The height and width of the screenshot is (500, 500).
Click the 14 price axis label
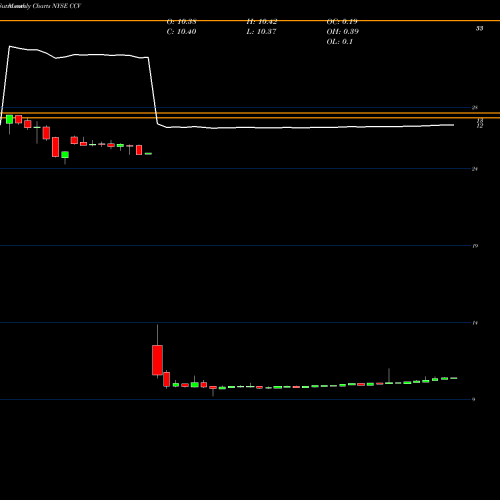(475, 323)
